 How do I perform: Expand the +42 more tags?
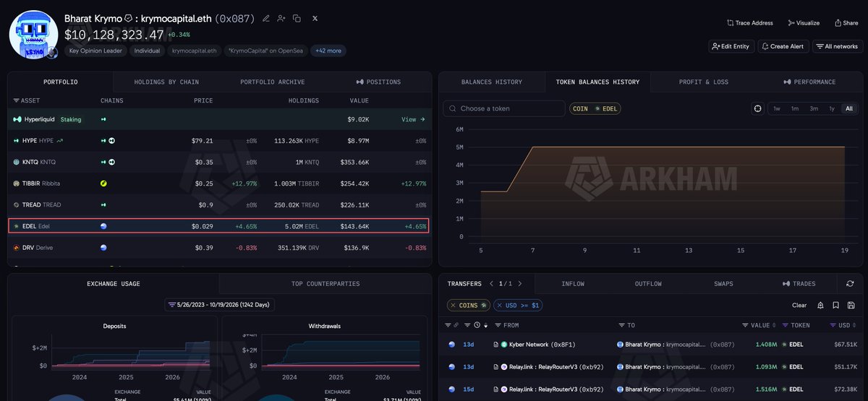click(x=327, y=51)
